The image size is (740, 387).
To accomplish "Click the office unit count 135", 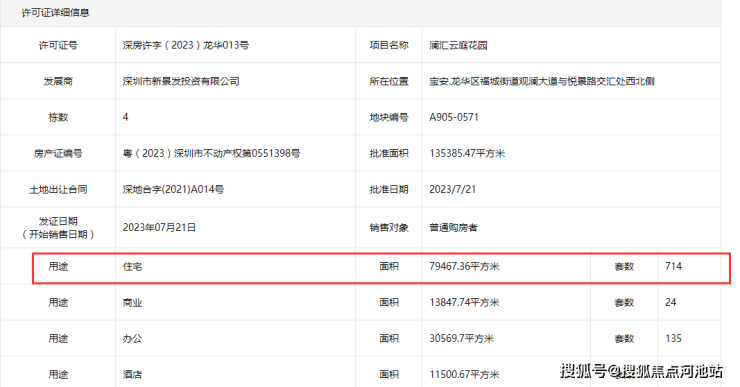I will pyautogui.click(x=673, y=338).
